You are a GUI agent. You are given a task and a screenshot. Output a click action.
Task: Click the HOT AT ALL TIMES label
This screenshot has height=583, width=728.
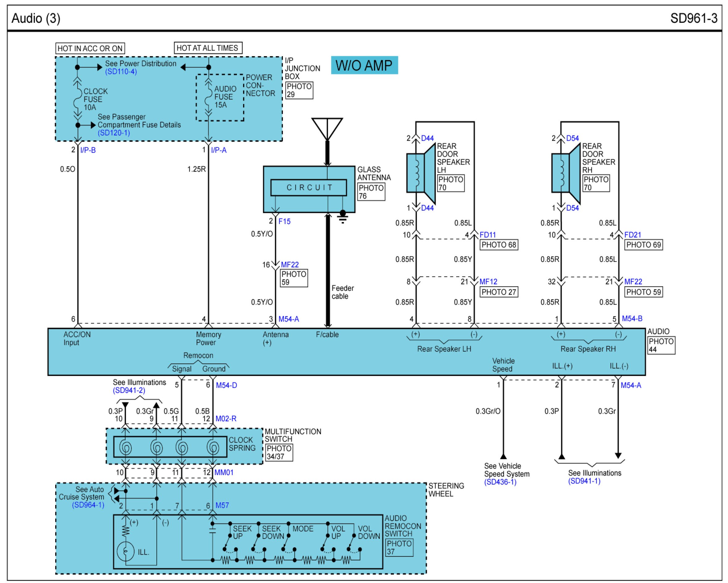coord(208,48)
